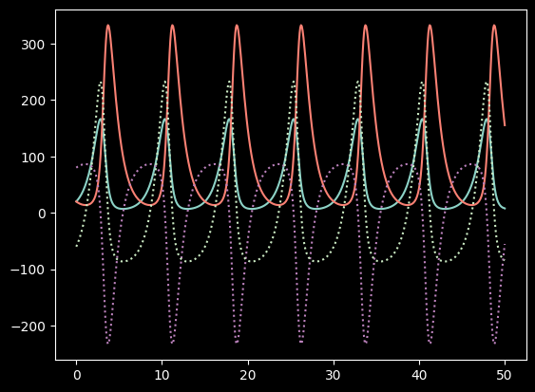This screenshot has width=535, height=392.
Task: Click the y-axis tick label −100
Action: (29, 271)
